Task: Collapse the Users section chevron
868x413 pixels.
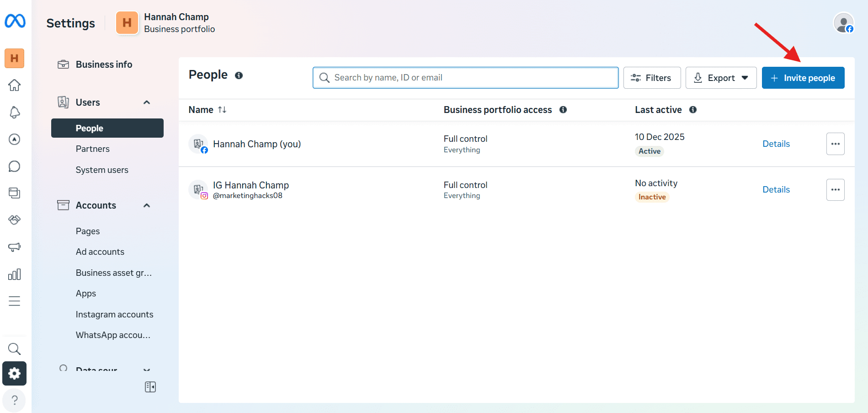Action: tap(146, 102)
